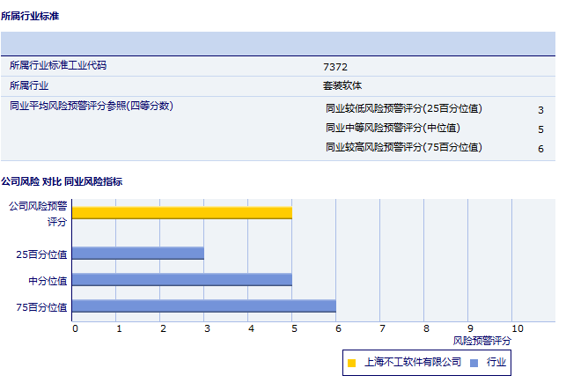Viewport: 588px width, 383px height.
Task: Select the 上海不工软件有限公司 legend label
Action: coord(412,362)
